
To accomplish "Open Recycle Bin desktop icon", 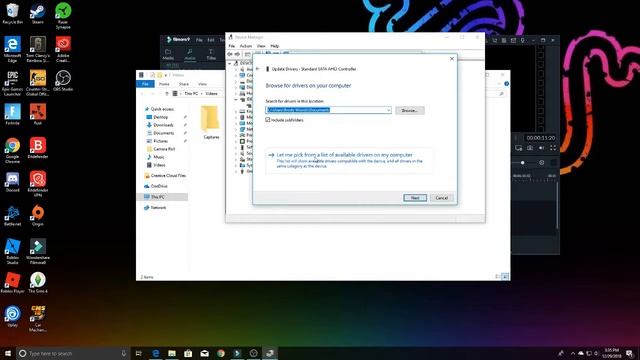I will coord(12,13).
